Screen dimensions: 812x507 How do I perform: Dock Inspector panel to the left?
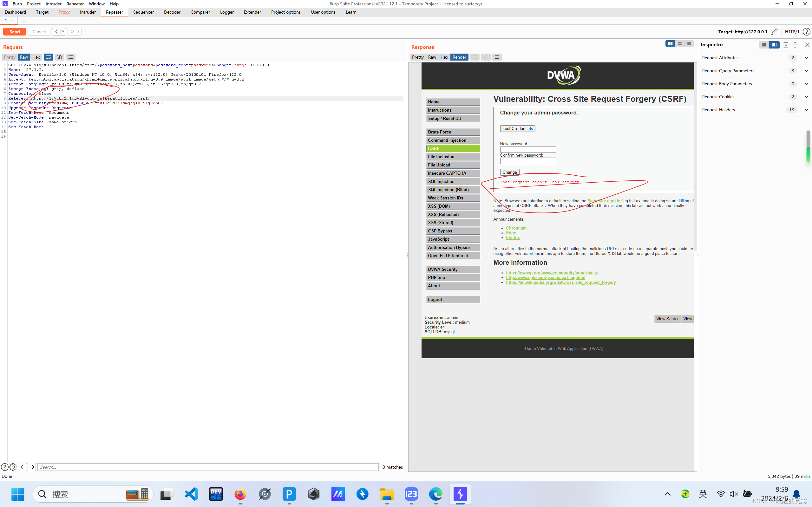coord(764,45)
